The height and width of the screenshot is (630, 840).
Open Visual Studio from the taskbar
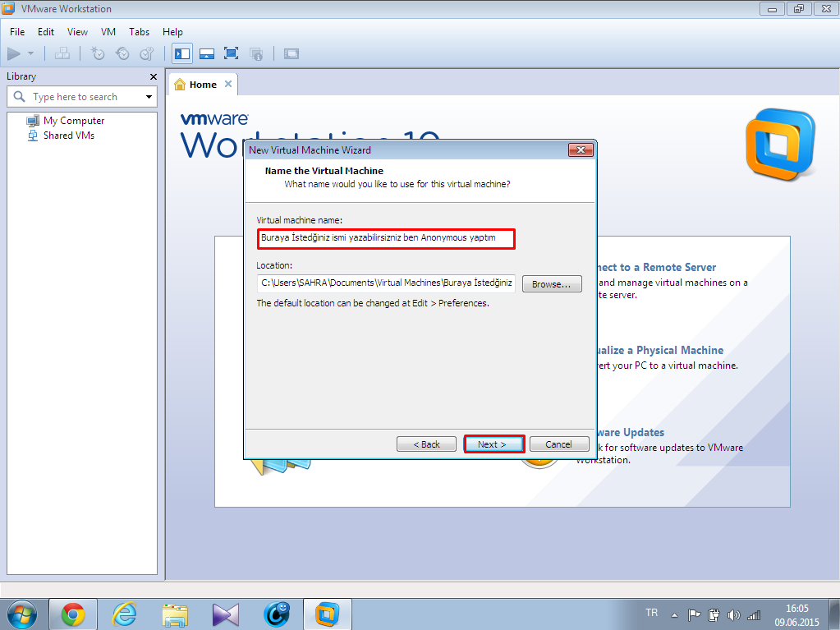click(226, 614)
